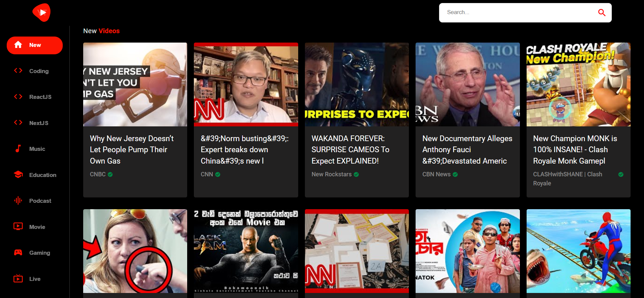Click the graduation cap Education icon
The width and height of the screenshot is (644, 298).
[18, 174]
